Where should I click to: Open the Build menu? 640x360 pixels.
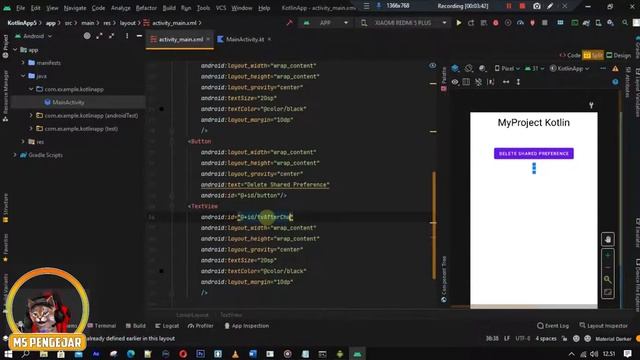point(169,8)
